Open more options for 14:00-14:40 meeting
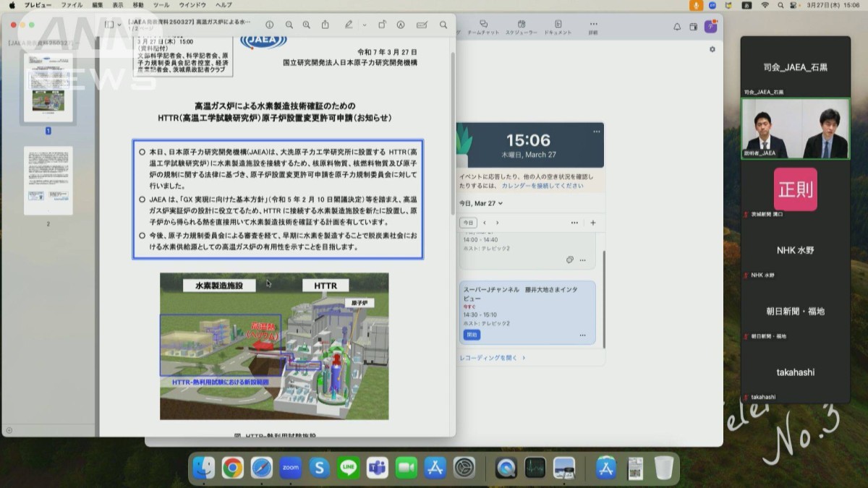Image resolution: width=868 pixels, height=488 pixels. tap(582, 260)
